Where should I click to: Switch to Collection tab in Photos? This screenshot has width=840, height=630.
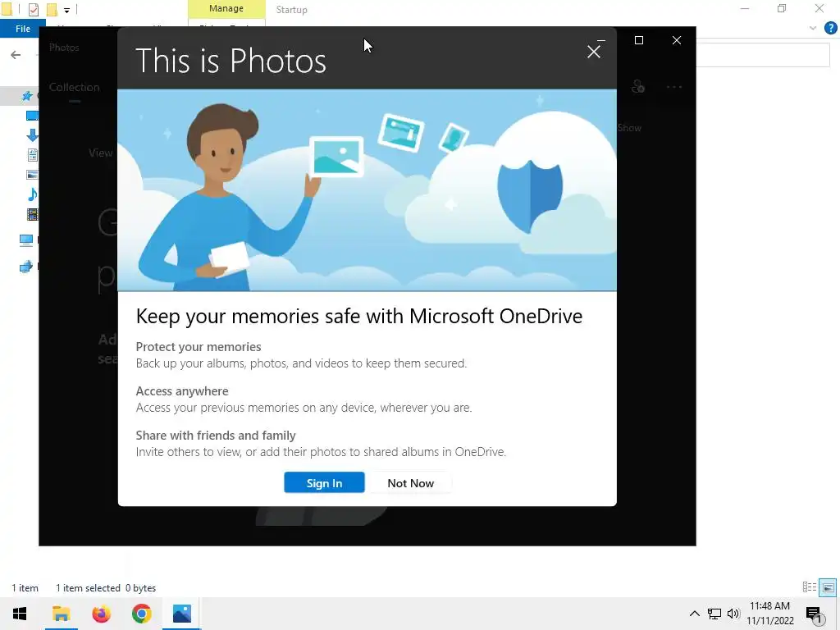tap(75, 87)
